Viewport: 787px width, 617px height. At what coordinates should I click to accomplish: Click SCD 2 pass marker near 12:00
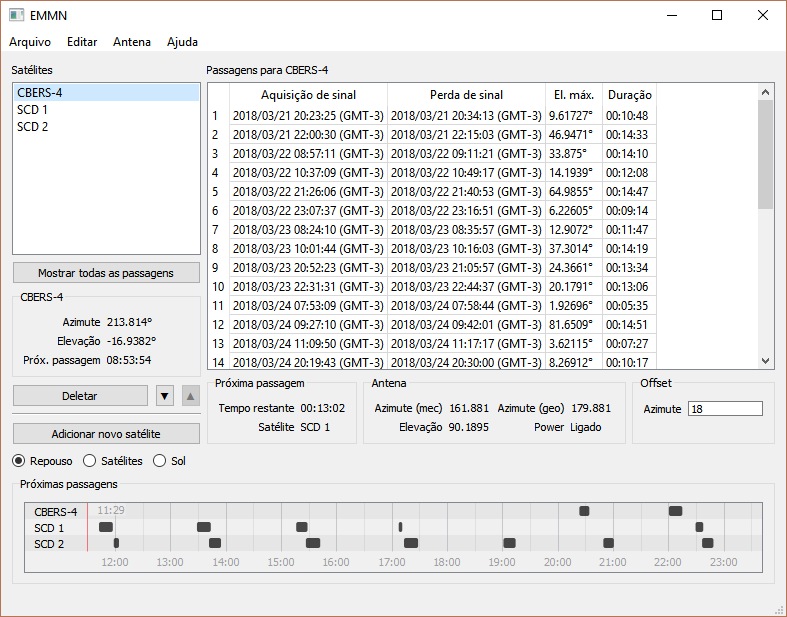point(116,543)
